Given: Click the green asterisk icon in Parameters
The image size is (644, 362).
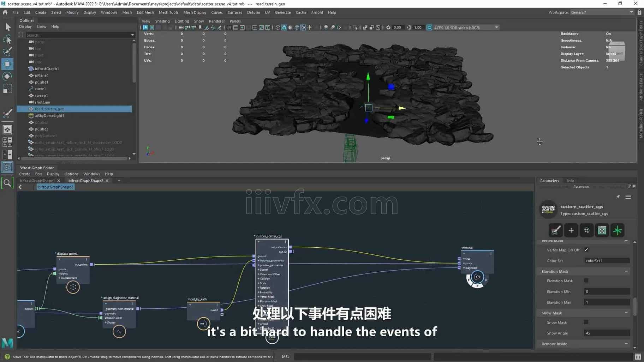Looking at the screenshot, I should click(618, 230).
